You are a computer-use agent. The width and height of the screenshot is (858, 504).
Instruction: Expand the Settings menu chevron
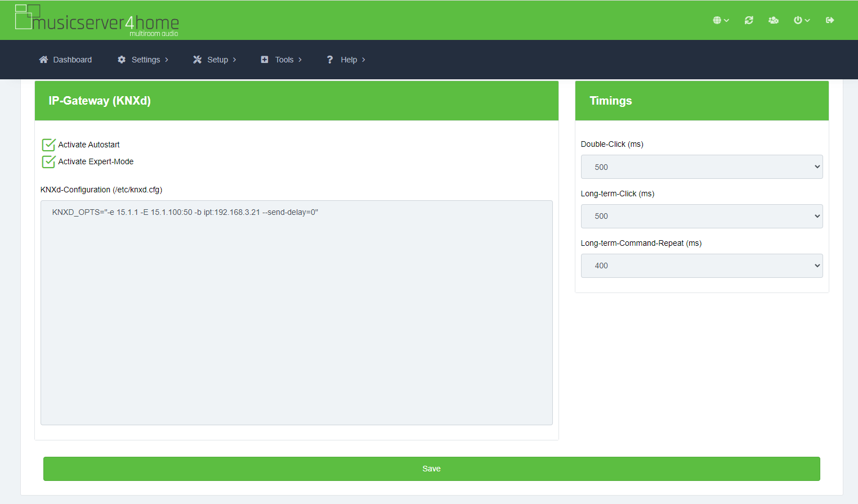click(167, 60)
